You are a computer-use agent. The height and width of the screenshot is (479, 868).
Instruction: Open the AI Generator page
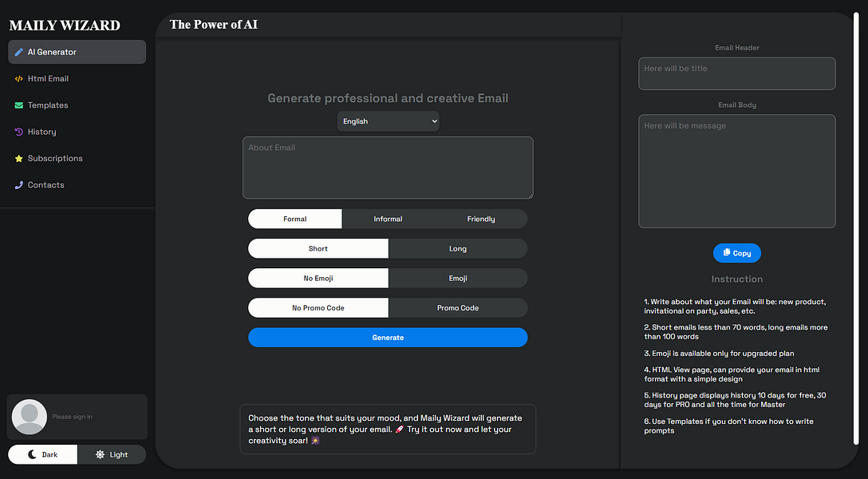click(x=77, y=52)
